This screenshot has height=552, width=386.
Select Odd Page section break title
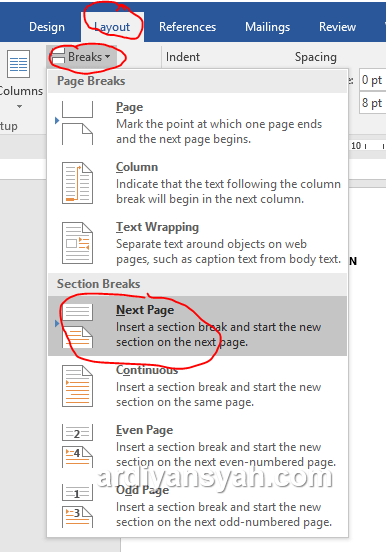(142, 490)
